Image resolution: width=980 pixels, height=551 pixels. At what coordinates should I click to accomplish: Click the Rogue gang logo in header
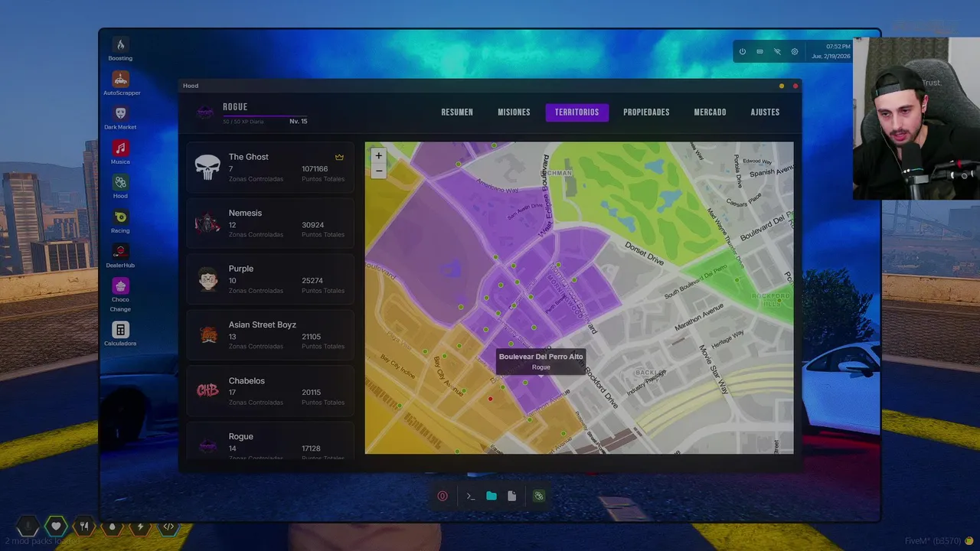coord(205,112)
